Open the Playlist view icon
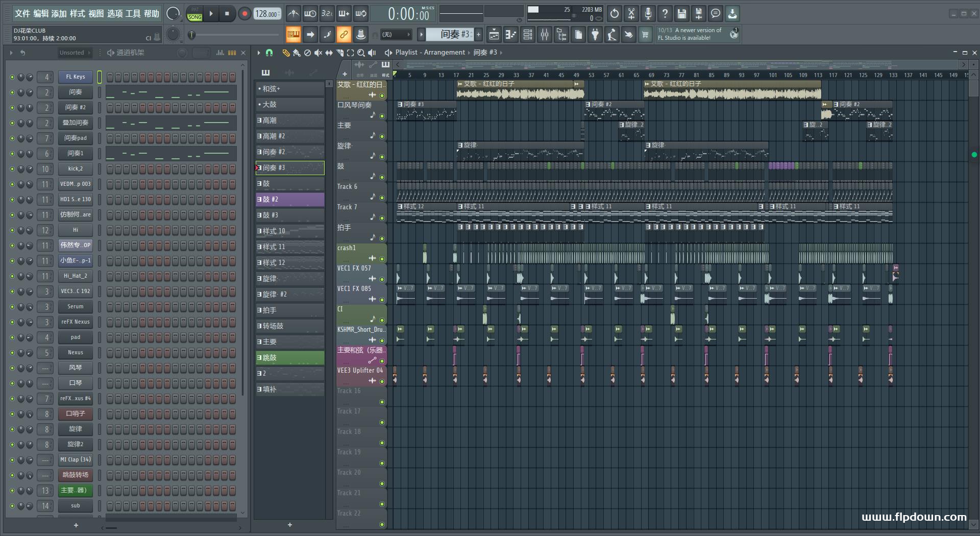 [x=494, y=35]
